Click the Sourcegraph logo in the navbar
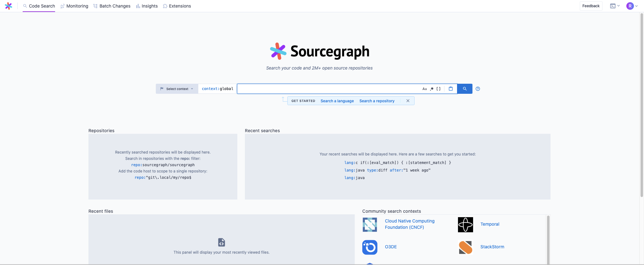Screen dimensions: 644x265 click(x=8, y=6)
